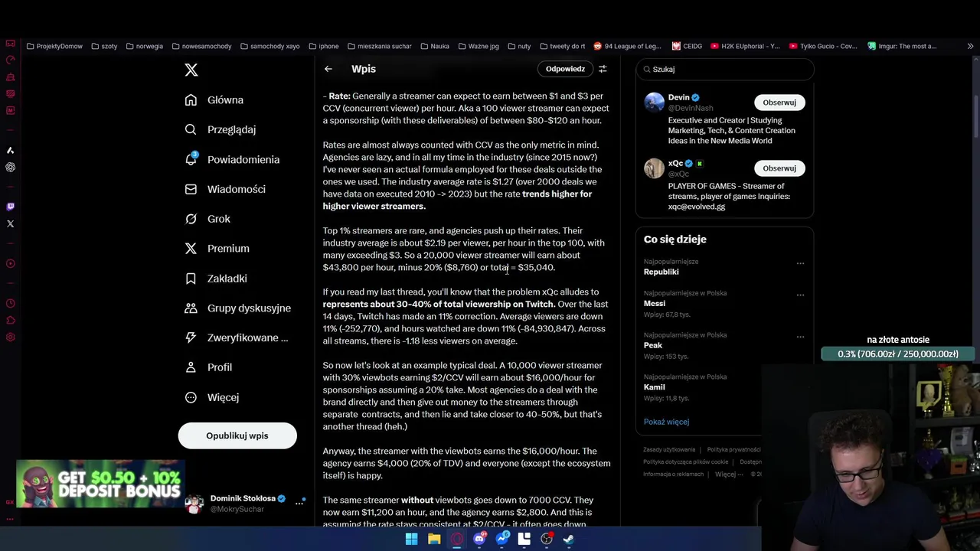Open the nowesamochody bookmark folder
Image resolution: width=980 pixels, height=551 pixels.
201,46
